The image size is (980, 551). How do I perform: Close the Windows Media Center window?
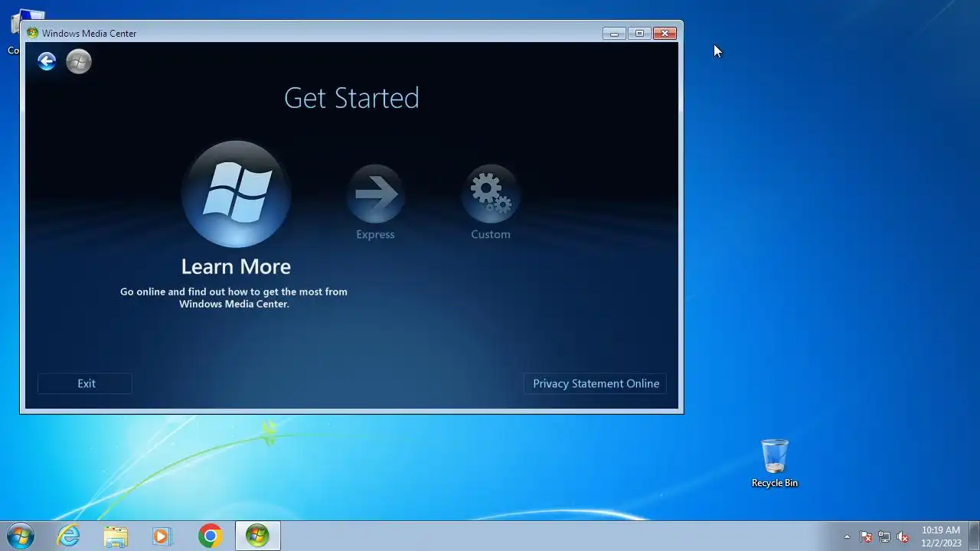tap(665, 33)
